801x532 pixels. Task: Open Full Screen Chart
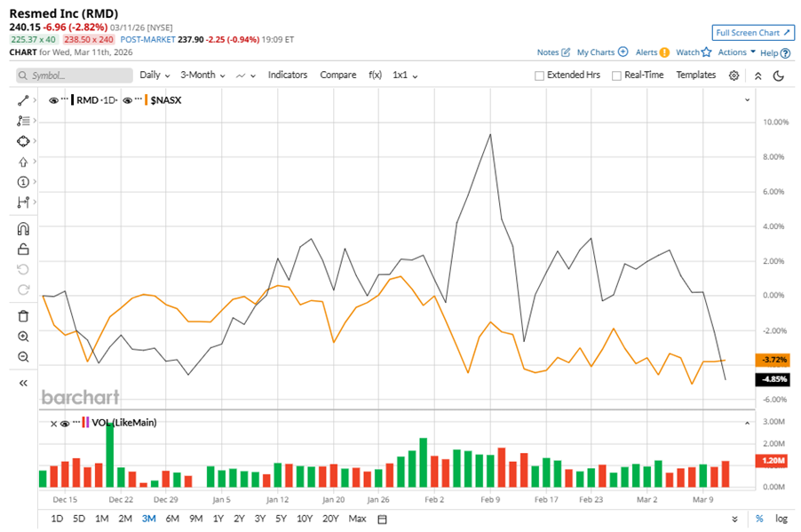click(x=753, y=33)
